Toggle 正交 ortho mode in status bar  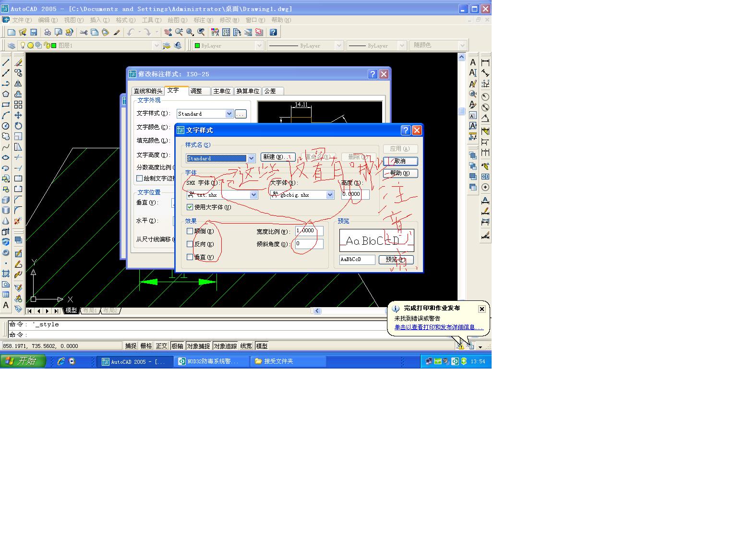[161, 346]
